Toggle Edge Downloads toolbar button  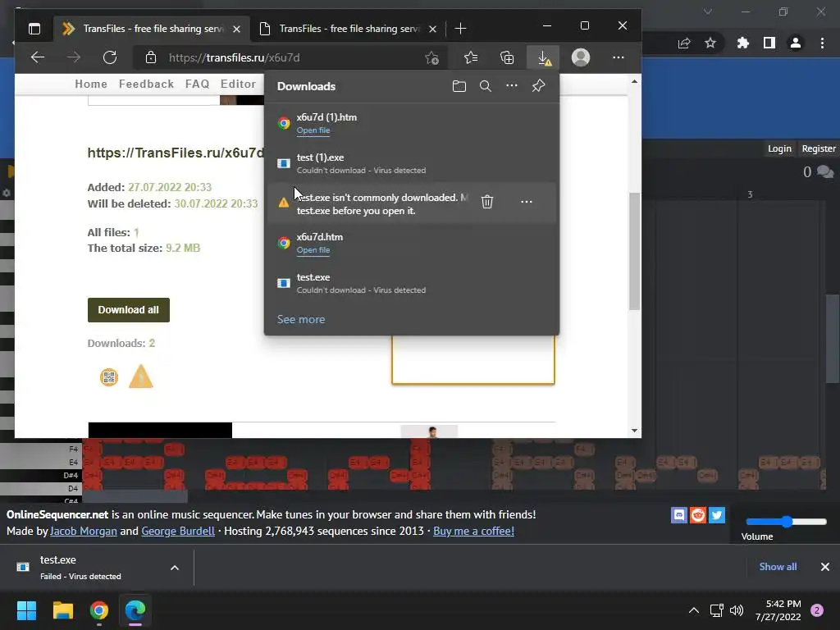pyautogui.click(x=544, y=58)
